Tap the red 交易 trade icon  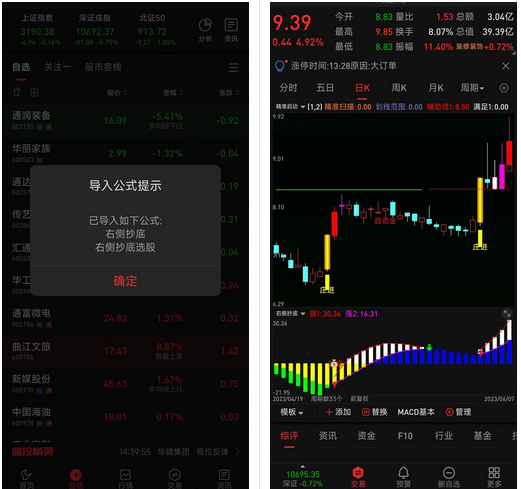point(358,477)
